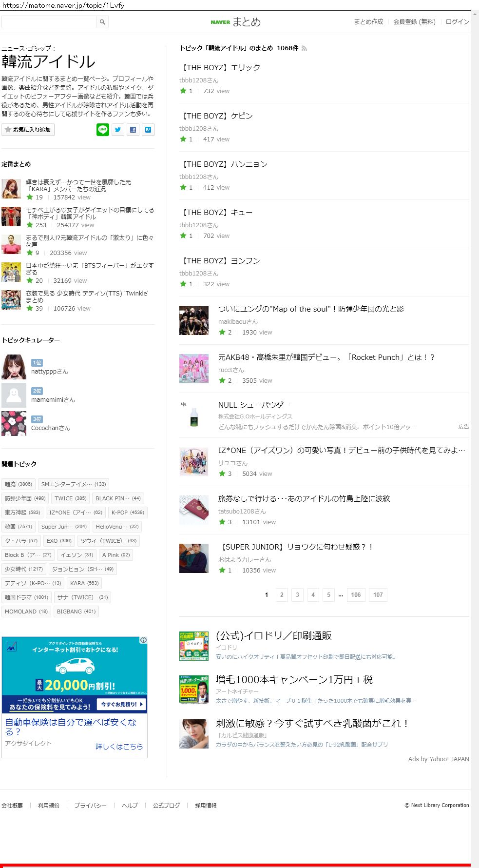Open the RSS feed icon

(x=304, y=48)
